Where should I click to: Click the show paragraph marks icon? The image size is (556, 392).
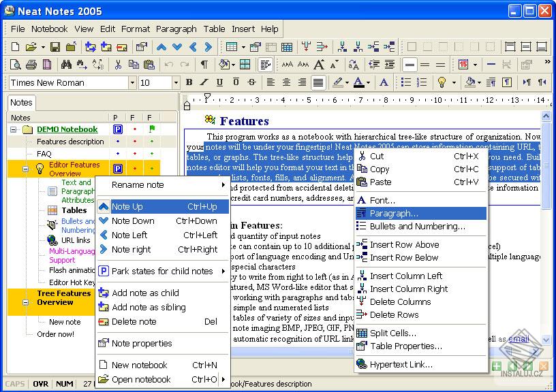point(204,65)
